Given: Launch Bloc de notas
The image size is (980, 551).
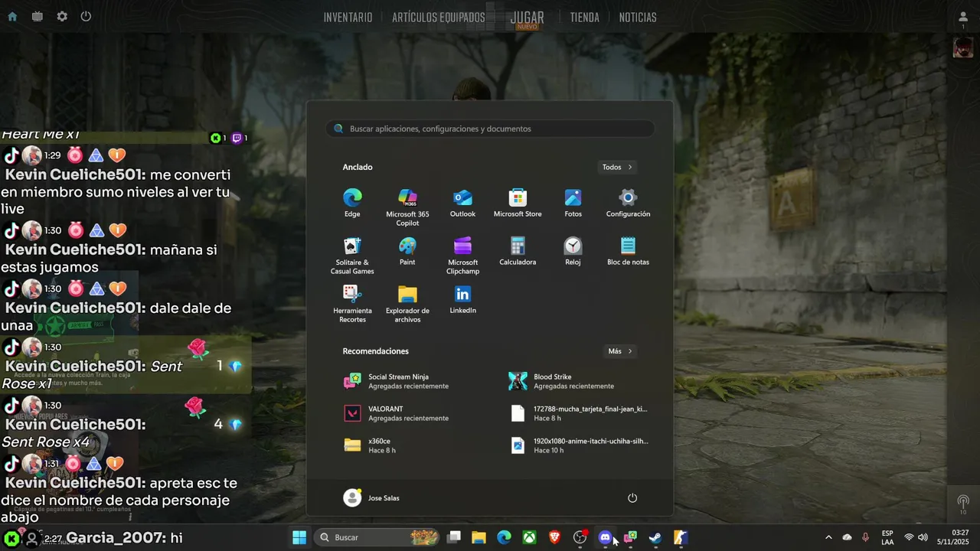Looking at the screenshot, I should [628, 252].
